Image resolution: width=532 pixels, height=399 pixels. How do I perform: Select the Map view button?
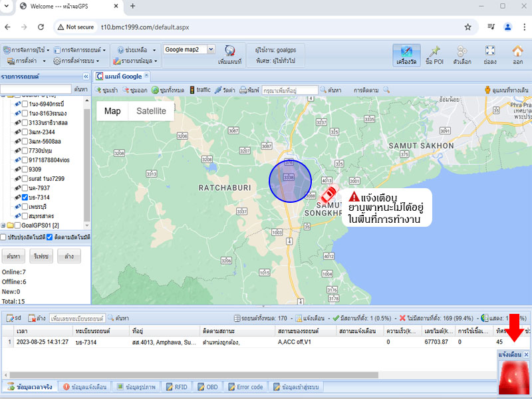pyautogui.click(x=112, y=111)
